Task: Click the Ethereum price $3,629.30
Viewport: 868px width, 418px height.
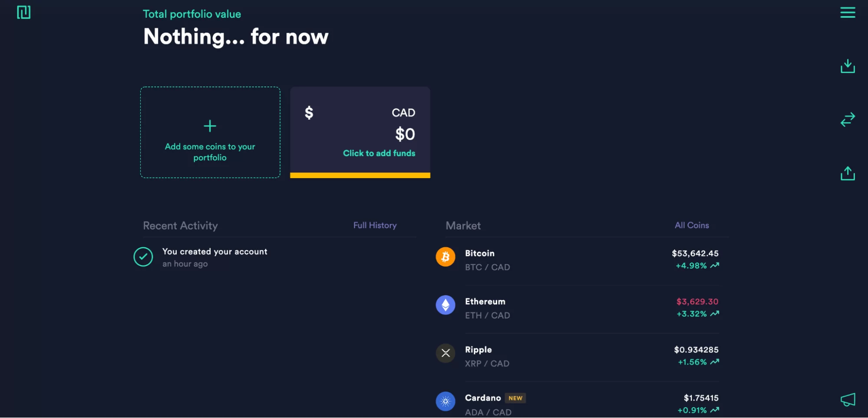Action: (697, 301)
